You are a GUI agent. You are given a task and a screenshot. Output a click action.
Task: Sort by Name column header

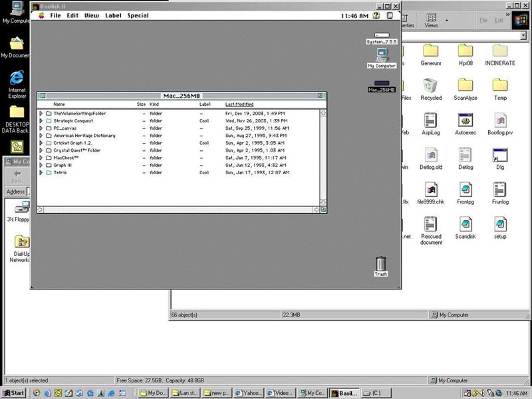[59, 104]
